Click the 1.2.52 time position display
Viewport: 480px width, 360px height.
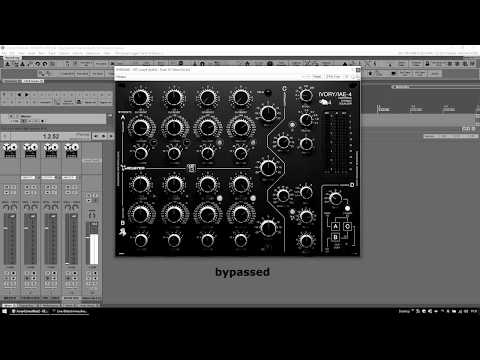coord(51,136)
